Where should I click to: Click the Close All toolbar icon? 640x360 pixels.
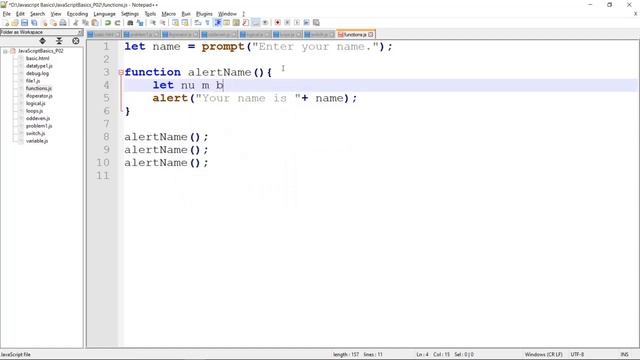tap(53, 23)
